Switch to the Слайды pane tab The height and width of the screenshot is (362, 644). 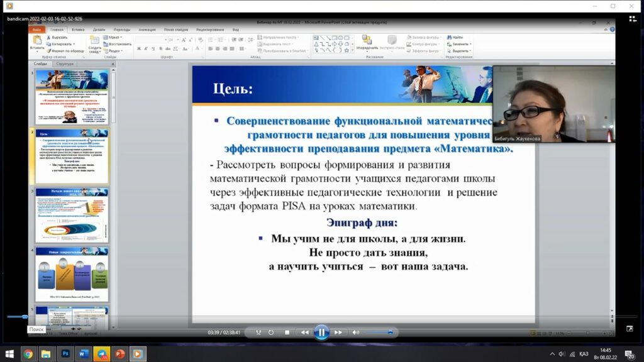click(x=40, y=63)
